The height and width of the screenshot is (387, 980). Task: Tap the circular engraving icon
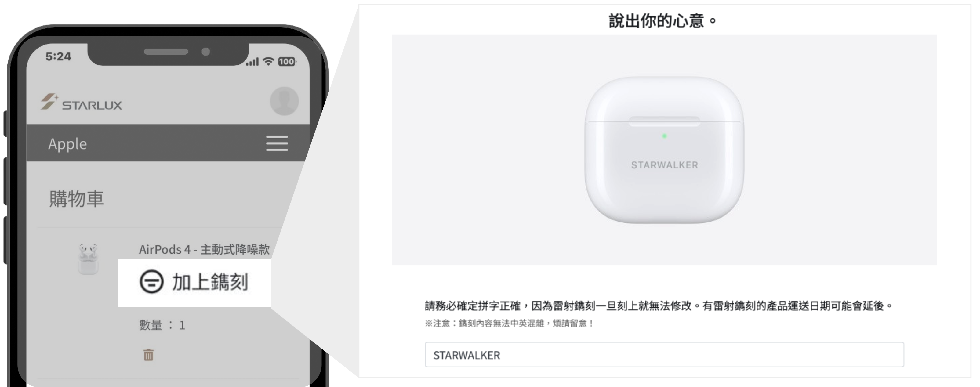(x=151, y=282)
